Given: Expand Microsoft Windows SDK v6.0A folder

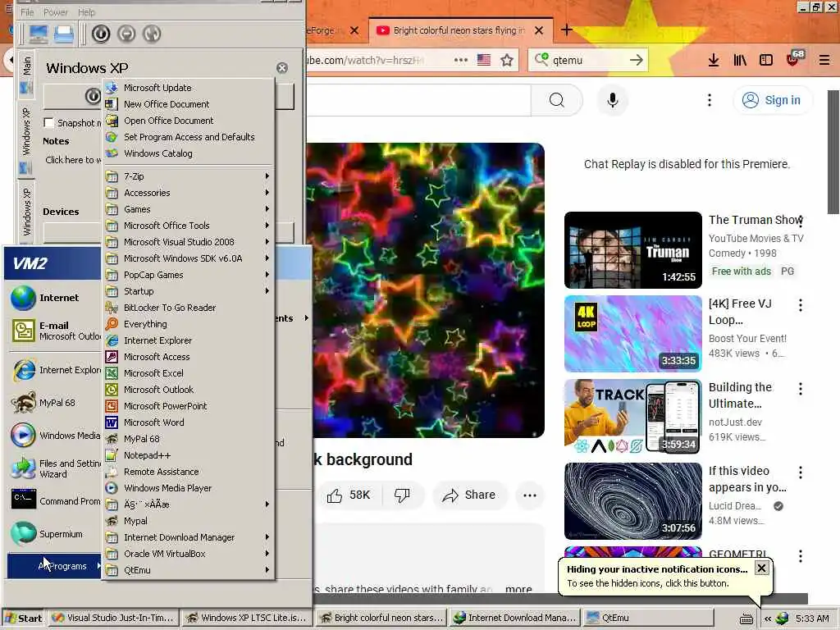Looking at the screenshot, I should (x=188, y=258).
